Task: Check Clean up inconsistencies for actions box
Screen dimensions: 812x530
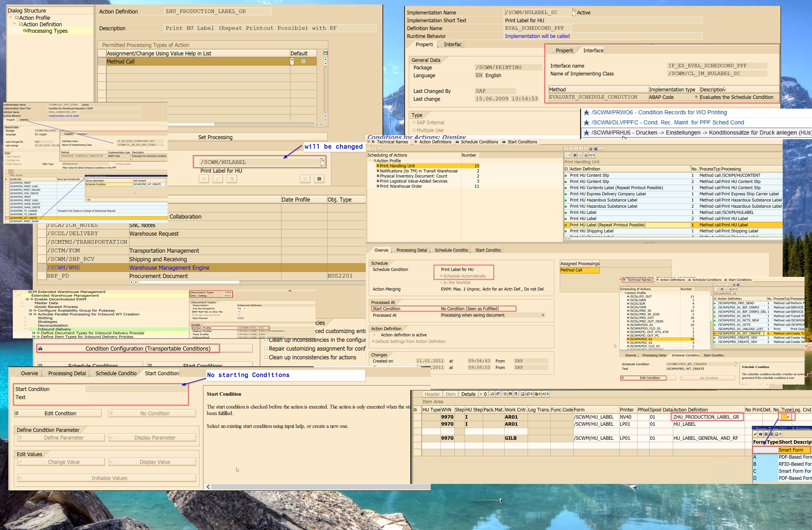Action: [x=266, y=357]
